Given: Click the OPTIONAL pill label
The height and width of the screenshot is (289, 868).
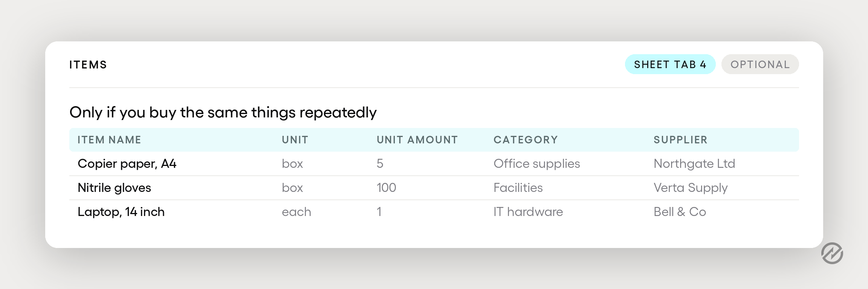Looking at the screenshot, I should [x=760, y=64].
